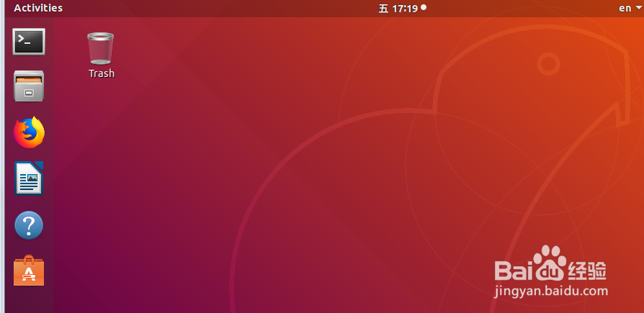Open the Activities overview
Image resolution: width=644 pixels, height=313 pixels.
(38, 8)
